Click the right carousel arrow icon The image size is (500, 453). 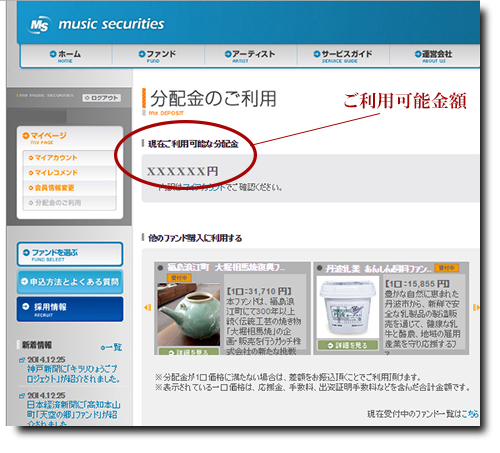click(x=476, y=307)
